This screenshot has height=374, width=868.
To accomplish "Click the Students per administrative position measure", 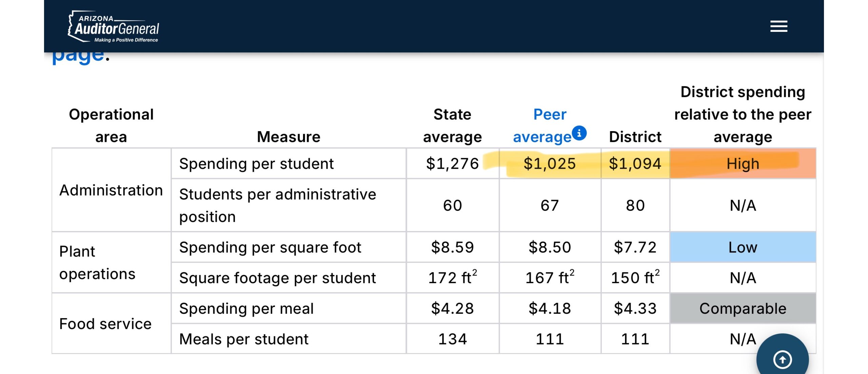I will [x=277, y=205].
